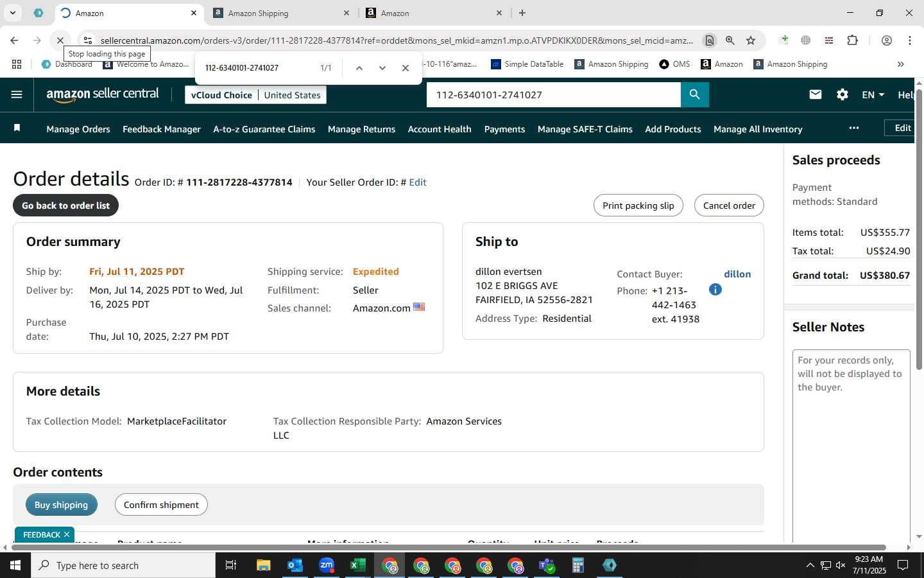Screen dimensions: 924x578
Task: Open Add Products menu item
Action: tap(673, 129)
